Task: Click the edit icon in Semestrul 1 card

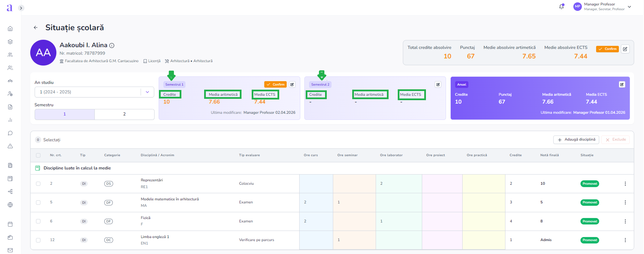Action: click(x=292, y=85)
